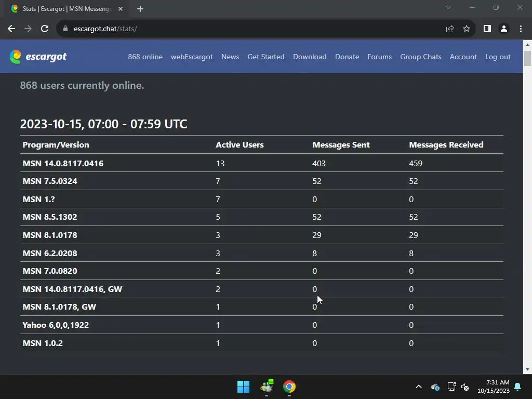Click the Program/Version column header

[x=56, y=145]
